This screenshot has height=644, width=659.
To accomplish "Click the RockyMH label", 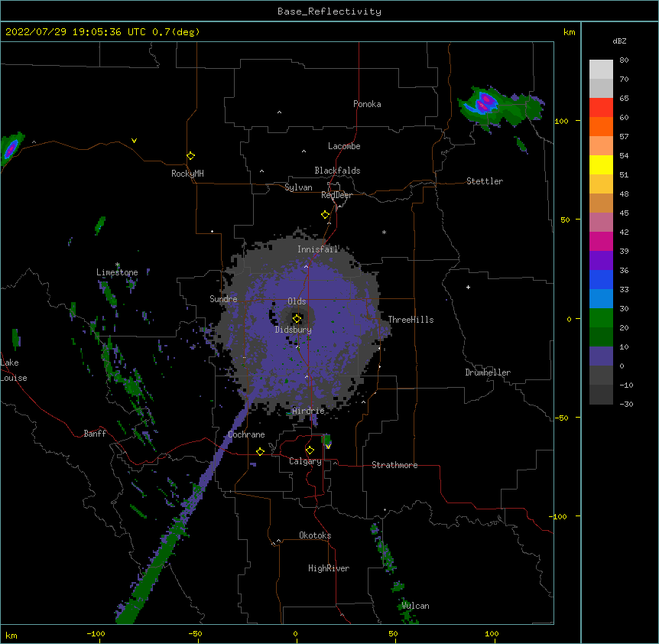I will [x=187, y=174].
